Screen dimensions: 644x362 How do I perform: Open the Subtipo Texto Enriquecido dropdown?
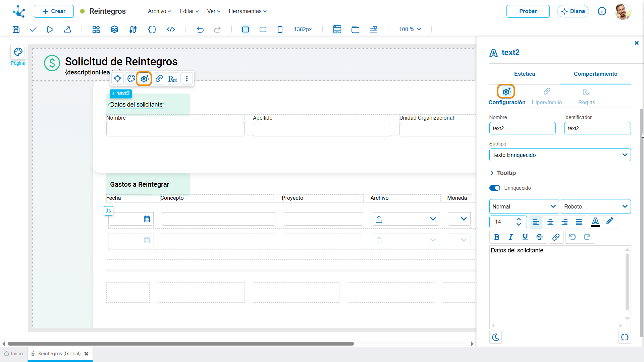pyautogui.click(x=560, y=155)
